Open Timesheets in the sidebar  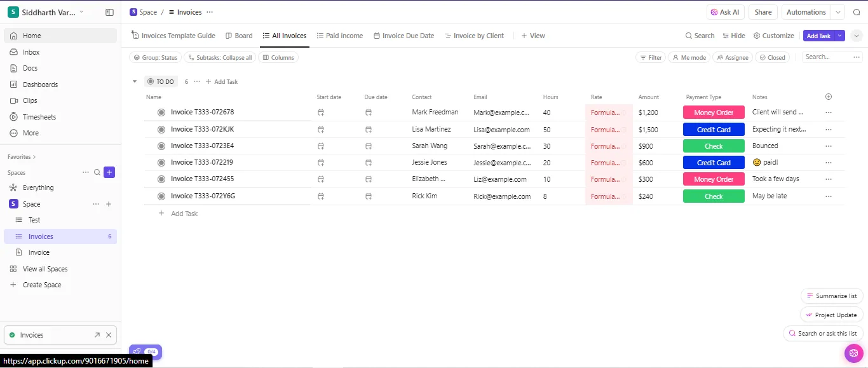[x=60, y=117]
